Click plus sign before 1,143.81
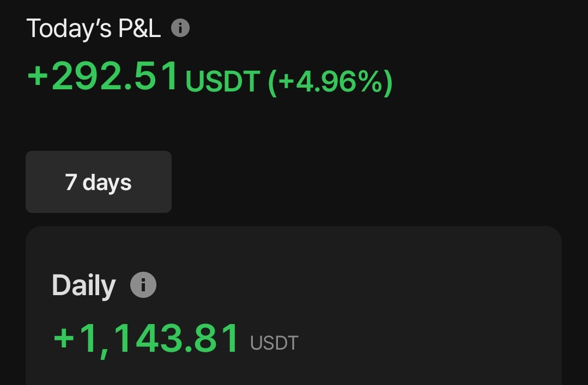 pos(64,338)
